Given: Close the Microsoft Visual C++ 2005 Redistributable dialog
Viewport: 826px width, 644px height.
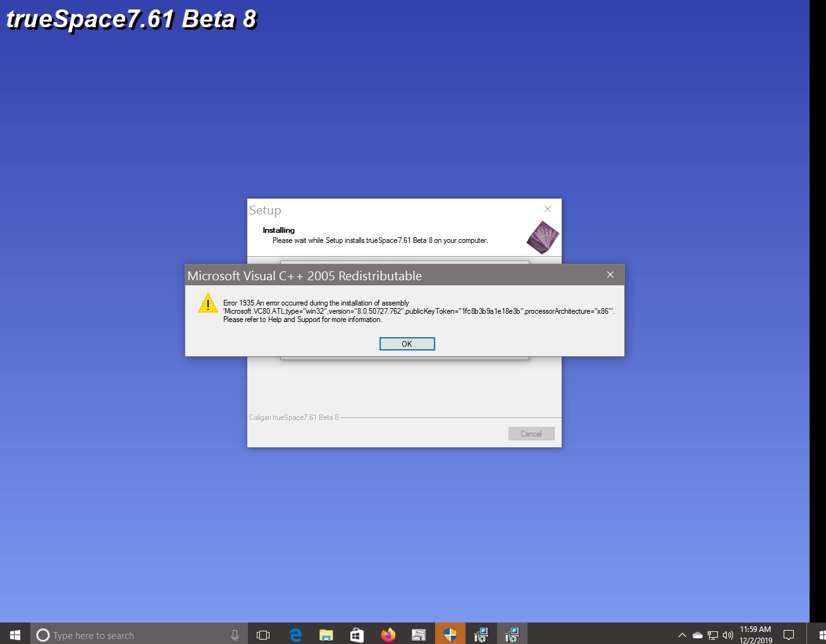Looking at the screenshot, I should [x=610, y=275].
